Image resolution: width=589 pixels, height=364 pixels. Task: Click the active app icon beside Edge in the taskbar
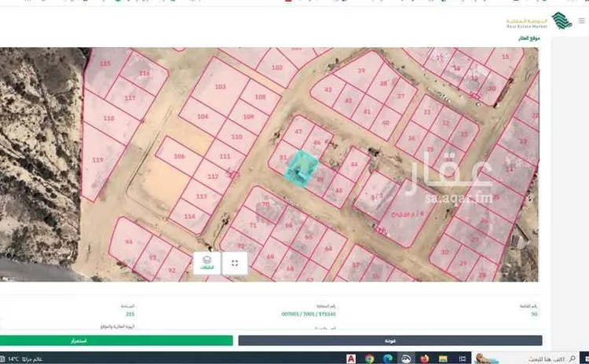406,359
